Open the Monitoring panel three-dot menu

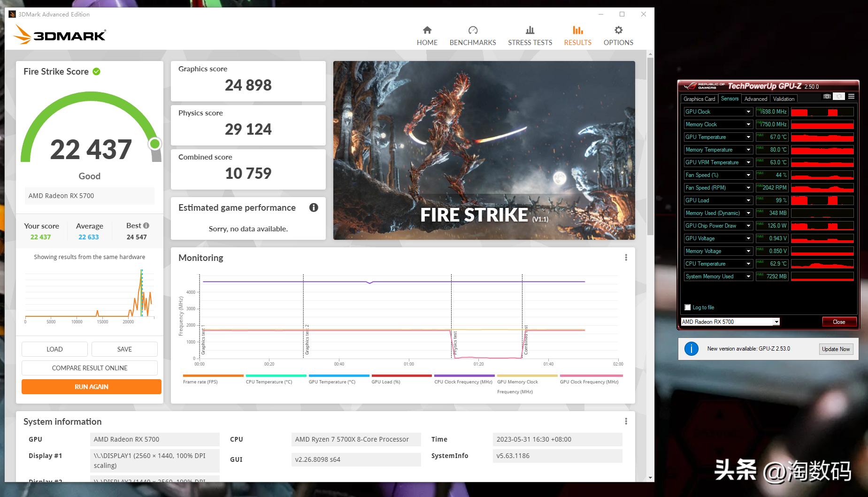pos(626,258)
